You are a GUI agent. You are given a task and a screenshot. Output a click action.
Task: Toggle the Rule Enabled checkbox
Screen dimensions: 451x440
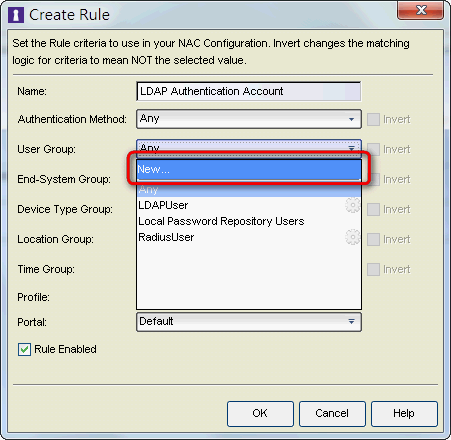(x=24, y=350)
